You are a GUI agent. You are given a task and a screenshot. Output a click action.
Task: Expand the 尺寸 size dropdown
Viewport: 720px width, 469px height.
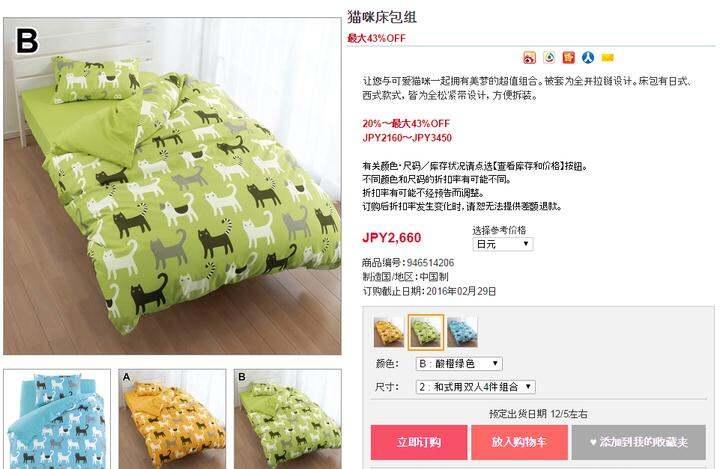(x=475, y=387)
